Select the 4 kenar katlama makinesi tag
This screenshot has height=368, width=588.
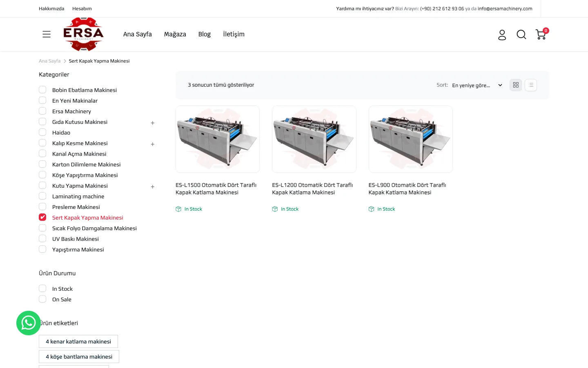[78, 341]
